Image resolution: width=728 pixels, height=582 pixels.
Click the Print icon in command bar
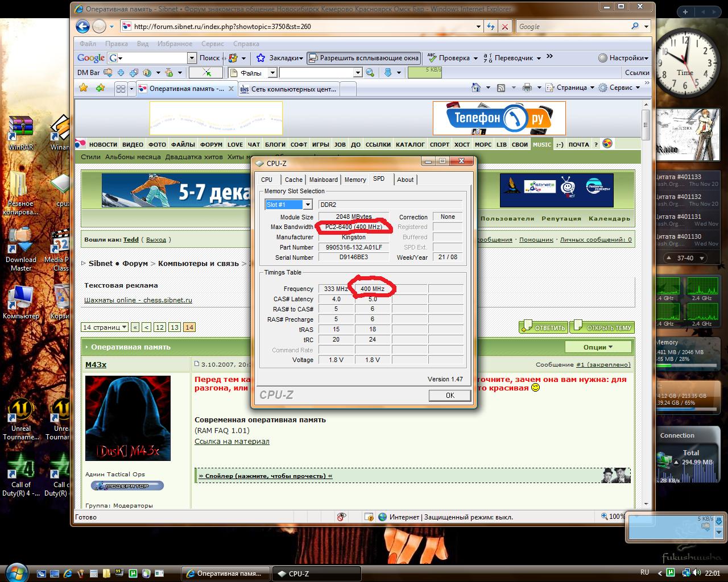tap(527, 88)
